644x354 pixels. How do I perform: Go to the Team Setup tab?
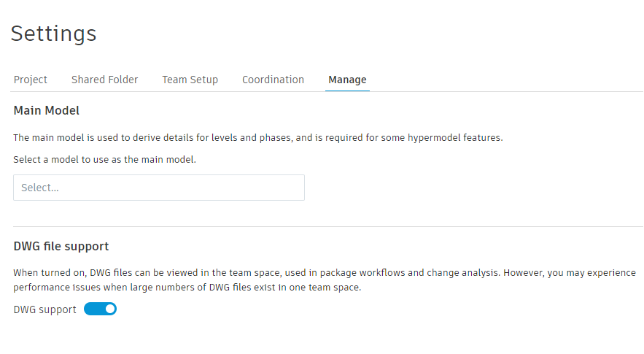click(x=190, y=80)
